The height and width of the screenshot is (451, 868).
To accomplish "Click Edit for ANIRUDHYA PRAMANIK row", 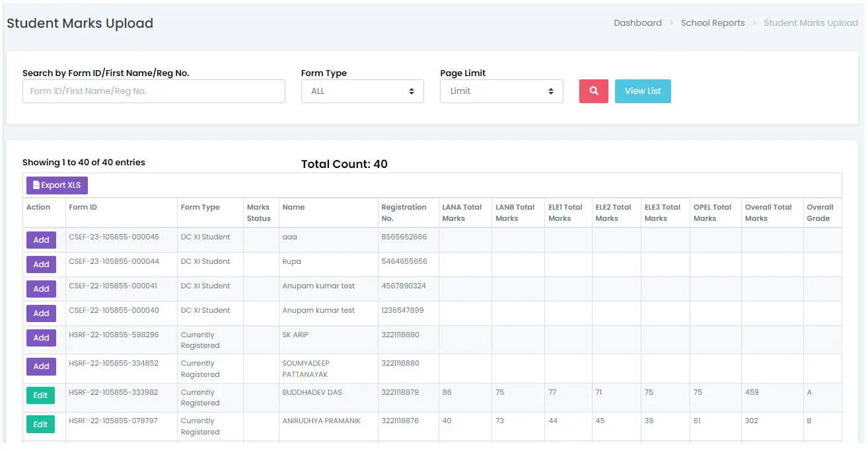I will (40, 425).
